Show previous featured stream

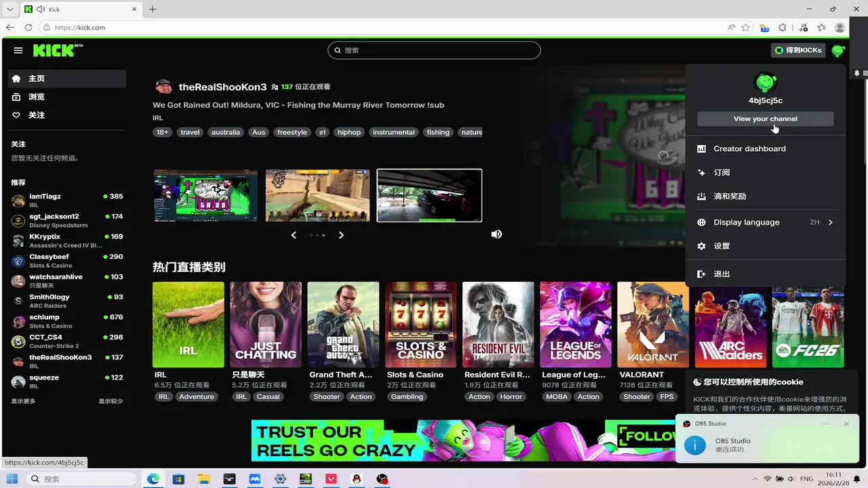(x=294, y=235)
